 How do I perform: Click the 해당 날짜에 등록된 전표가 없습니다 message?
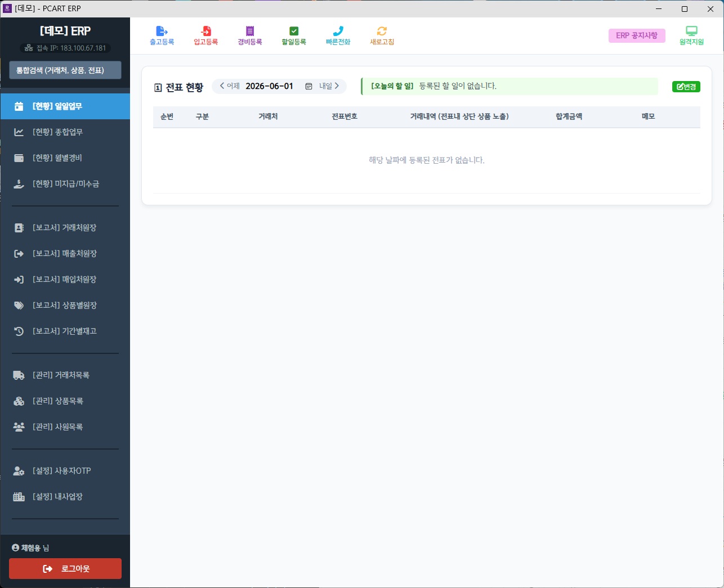pyautogui.click(x=427, y=160)
